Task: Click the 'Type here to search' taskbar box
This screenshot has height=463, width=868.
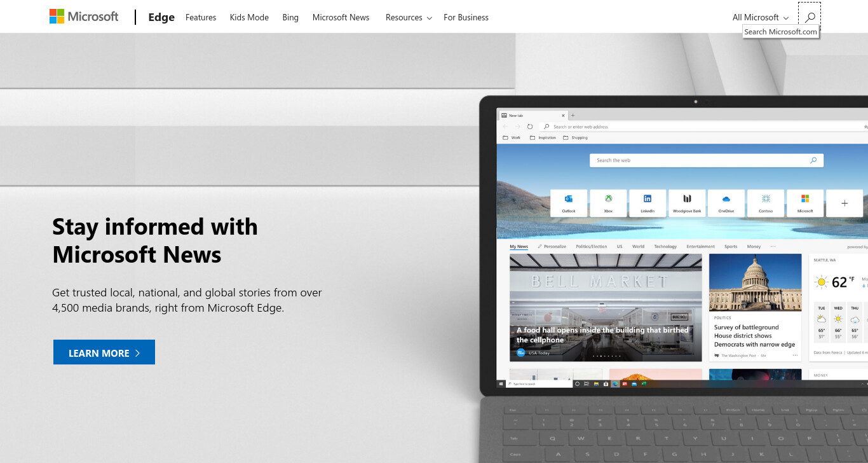Action: click(539, 384)
